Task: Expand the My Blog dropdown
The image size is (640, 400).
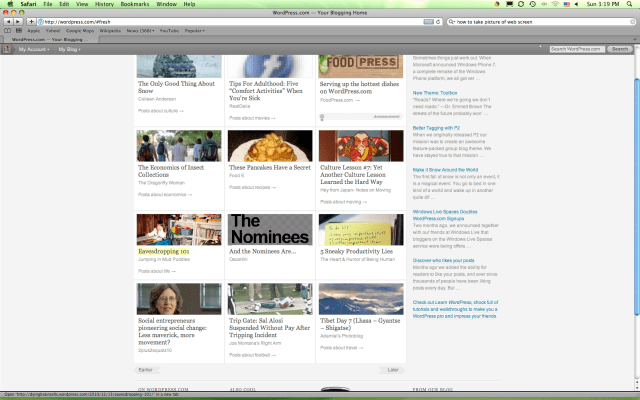Action: [69, 48]
